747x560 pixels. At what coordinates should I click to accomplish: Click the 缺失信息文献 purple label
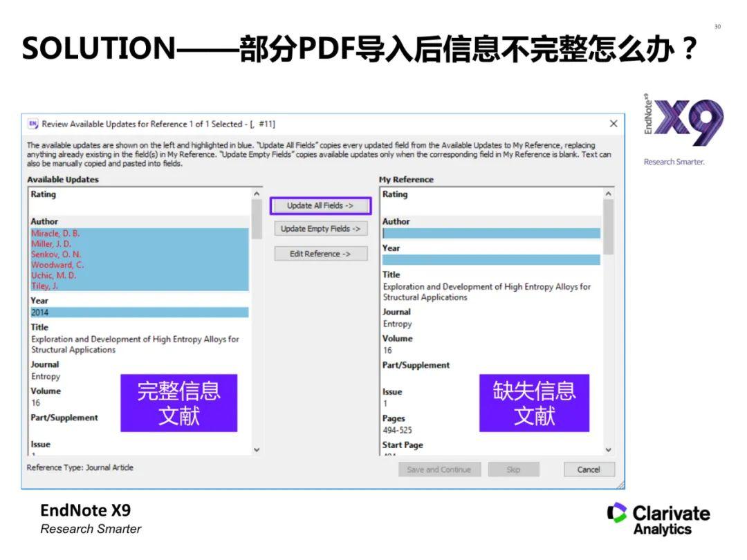tap(534, 403)
